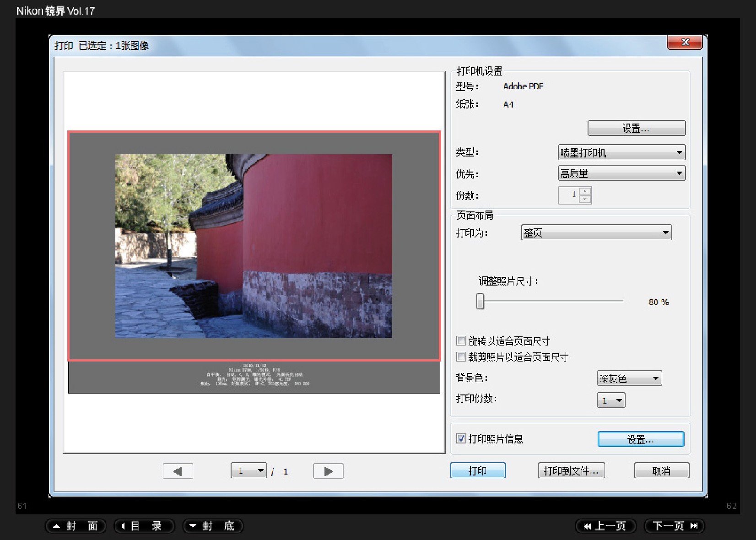
Task: Open the 类型 printer type dropdown
Action: 621,152
